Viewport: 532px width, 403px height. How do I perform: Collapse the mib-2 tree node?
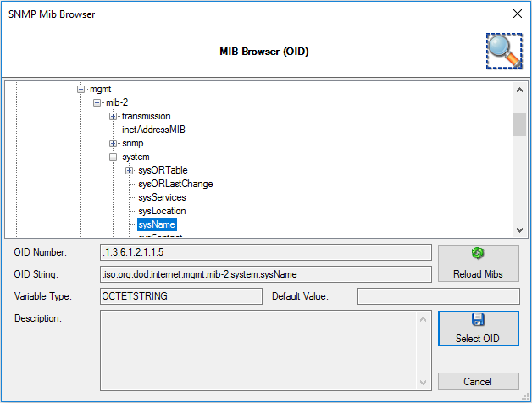(x=97, y=102)
